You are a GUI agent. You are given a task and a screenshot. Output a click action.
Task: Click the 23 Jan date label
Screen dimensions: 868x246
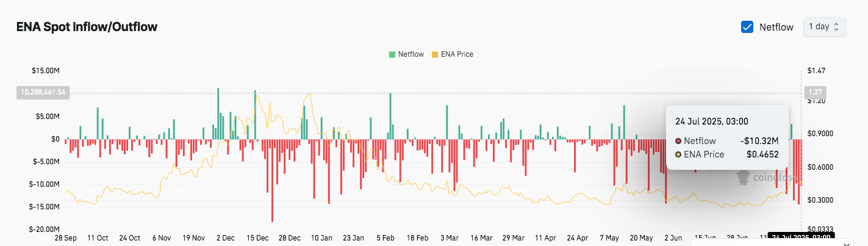tap(354, 237)
